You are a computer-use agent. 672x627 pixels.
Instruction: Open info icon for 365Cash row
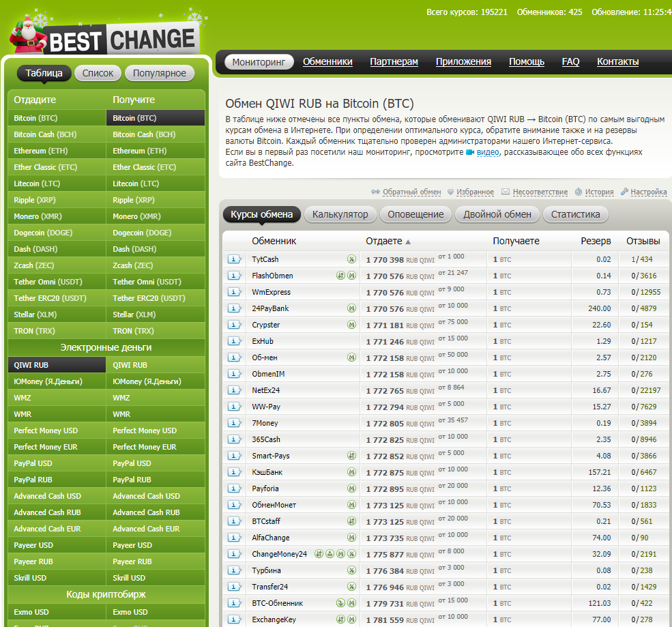pos(234,439)
